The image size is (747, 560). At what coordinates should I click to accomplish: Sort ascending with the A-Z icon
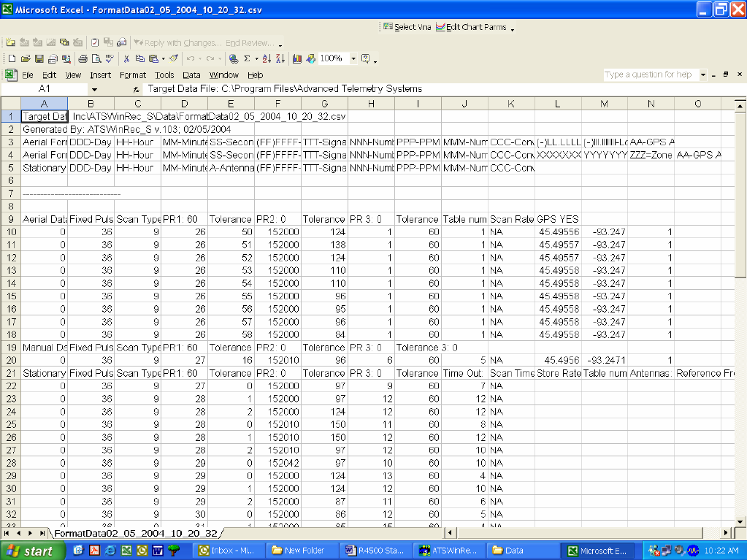(x=267, y=58)
